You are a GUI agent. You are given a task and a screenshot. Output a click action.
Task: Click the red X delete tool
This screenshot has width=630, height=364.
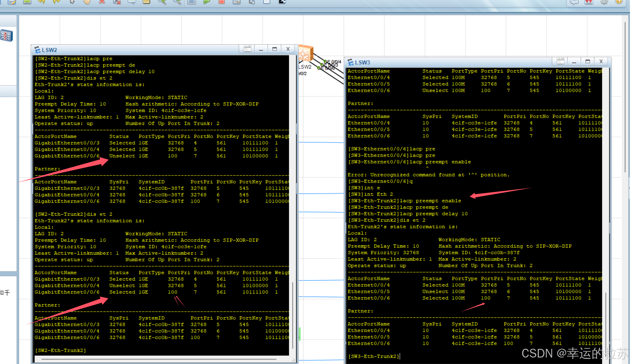[102, 2]
